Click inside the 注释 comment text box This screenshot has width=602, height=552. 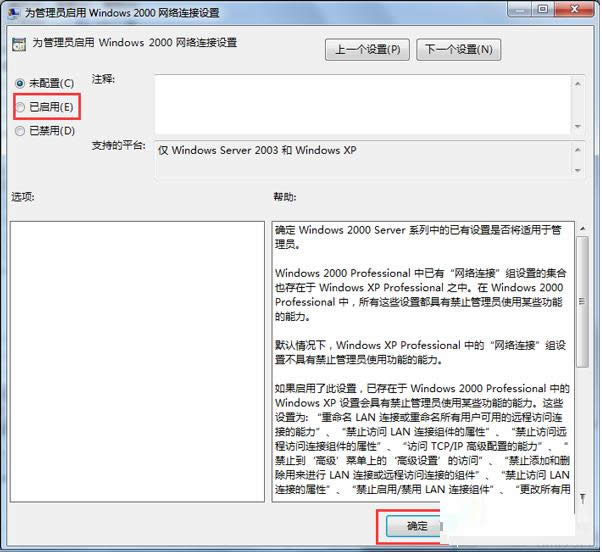click(x=362, y=104)
